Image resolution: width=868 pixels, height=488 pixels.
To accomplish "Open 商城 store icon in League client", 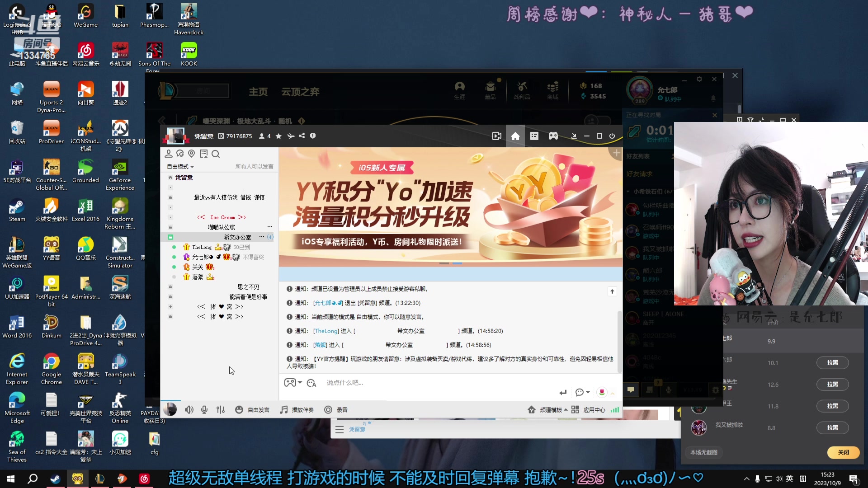I will 552,90.
